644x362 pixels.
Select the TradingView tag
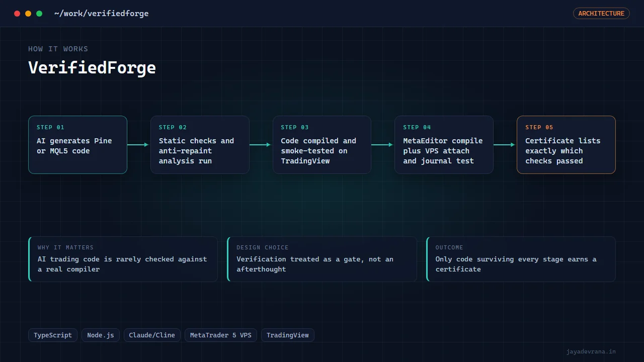[x=288, y=335]
